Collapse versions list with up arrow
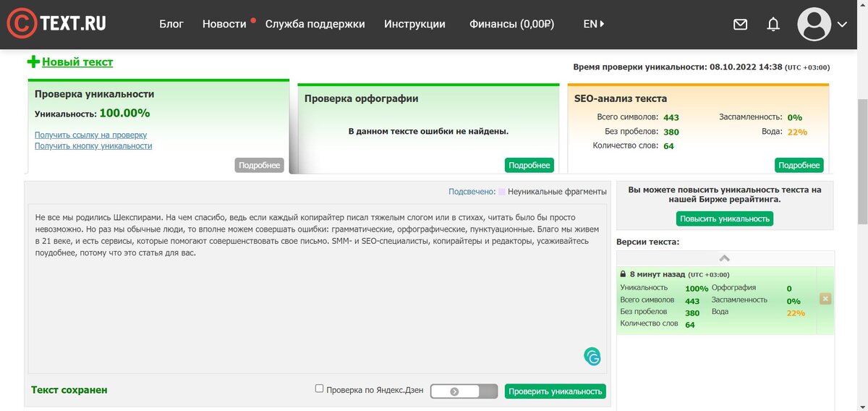Screen dimensions: 868x411 (x=725, y=258)
